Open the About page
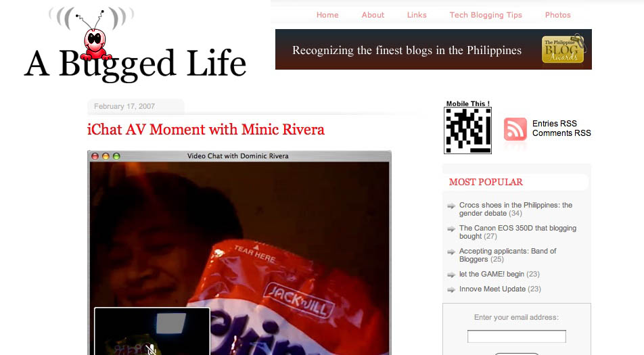644x355 pixels. tap(373, 15)
